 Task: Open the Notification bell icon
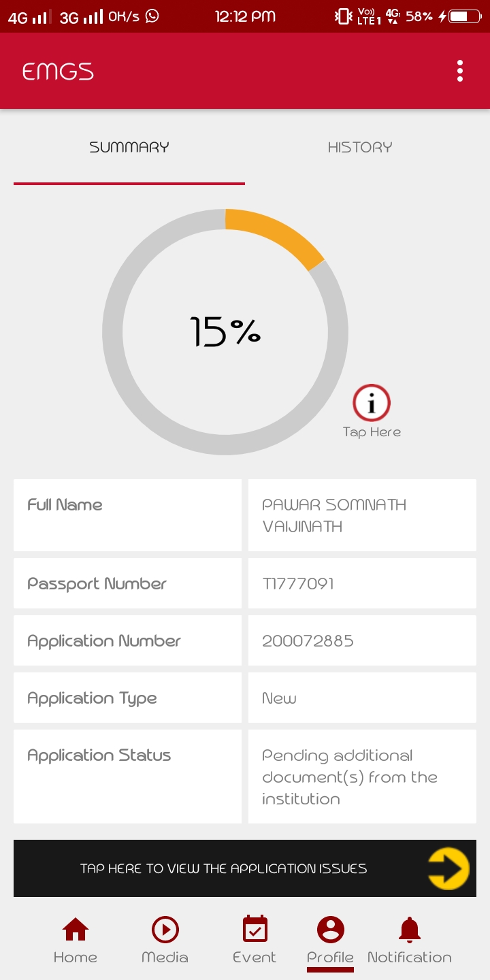[409, 930]
